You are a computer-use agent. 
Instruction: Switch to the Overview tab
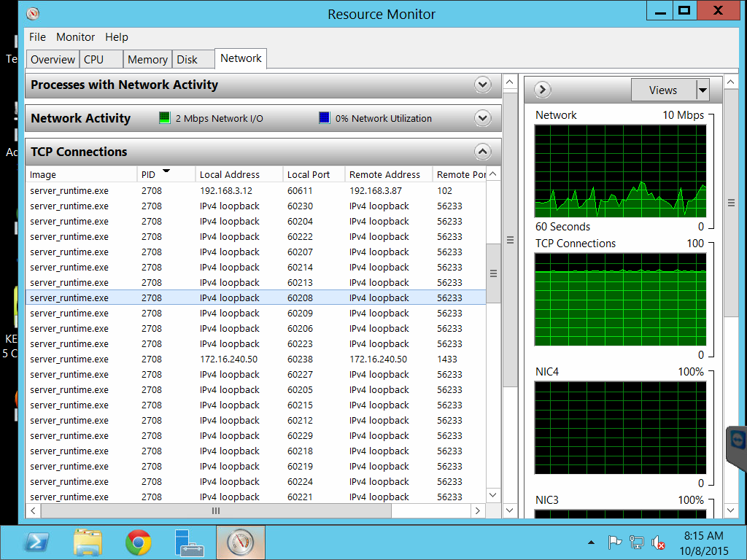pos(53,60)
